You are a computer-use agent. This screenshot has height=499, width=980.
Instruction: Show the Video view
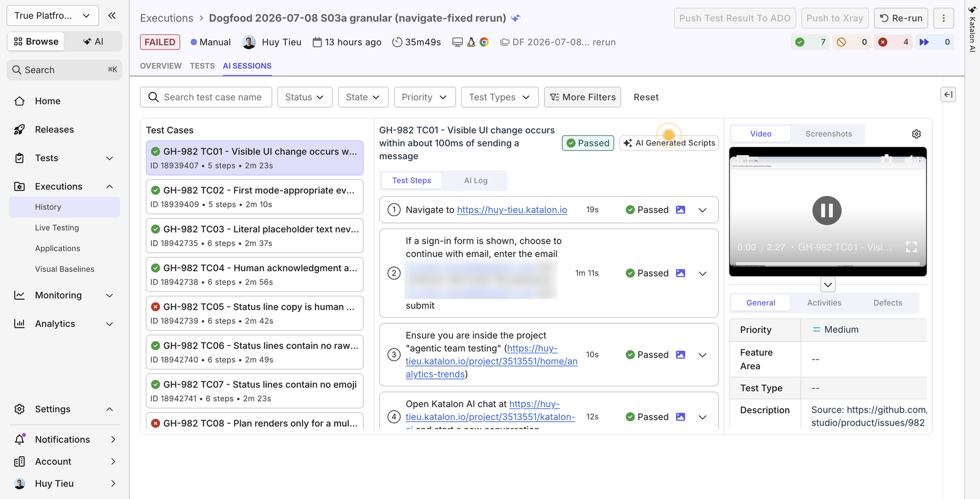pyautogui.click(x=761, y=134)
